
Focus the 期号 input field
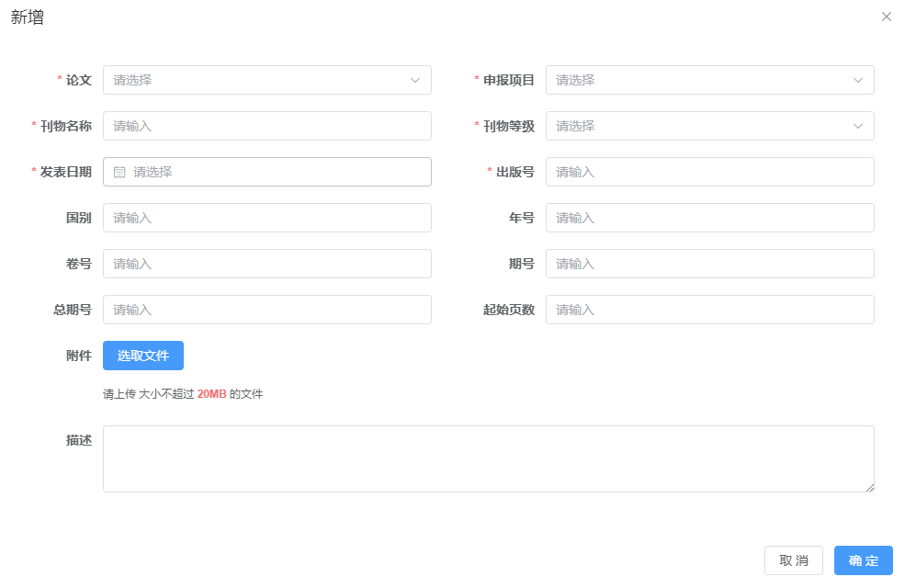709,264
